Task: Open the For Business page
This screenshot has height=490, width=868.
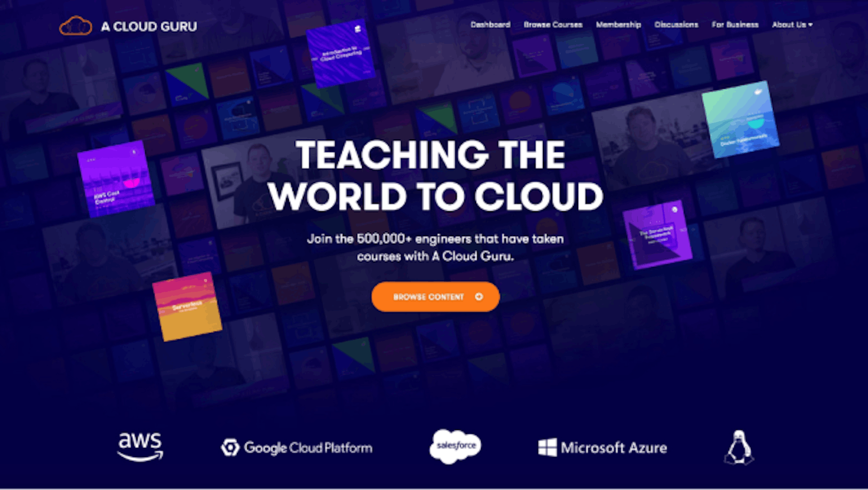Action: (x=735, y=24)
